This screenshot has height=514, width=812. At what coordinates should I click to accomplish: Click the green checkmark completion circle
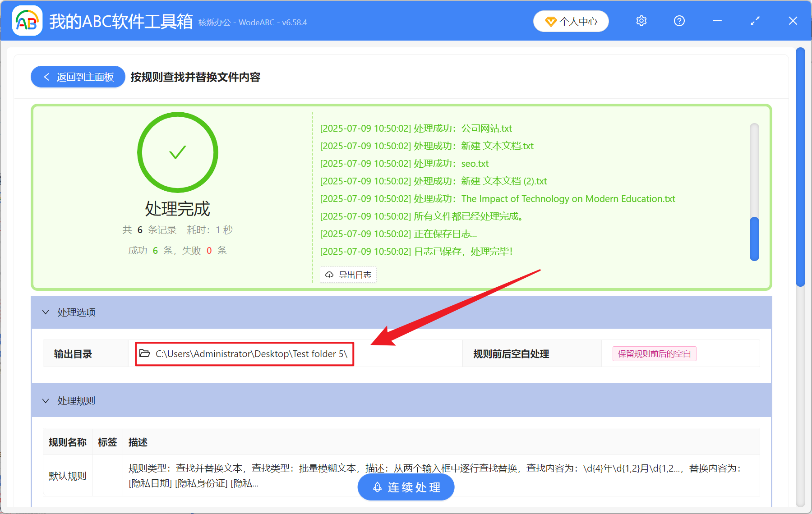coord(177,152)
